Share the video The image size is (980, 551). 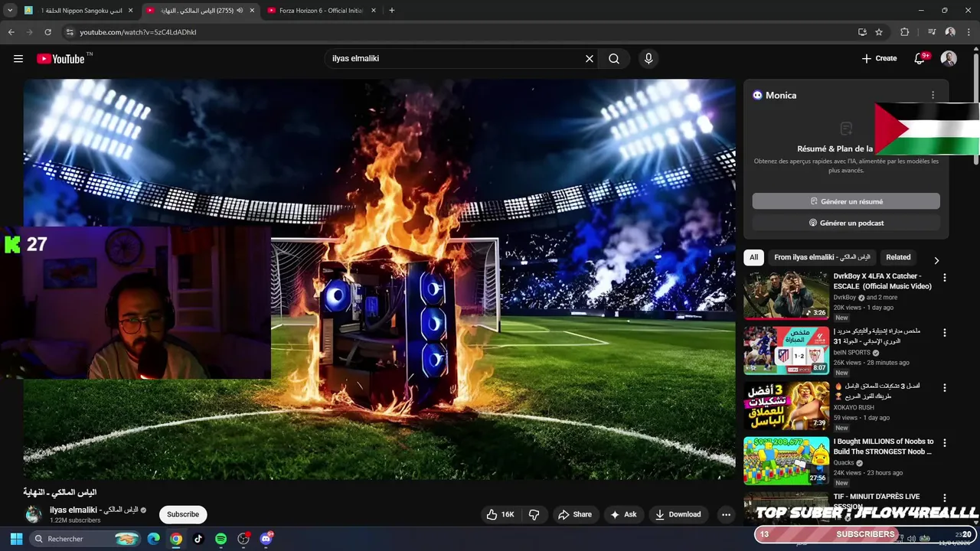575,514
